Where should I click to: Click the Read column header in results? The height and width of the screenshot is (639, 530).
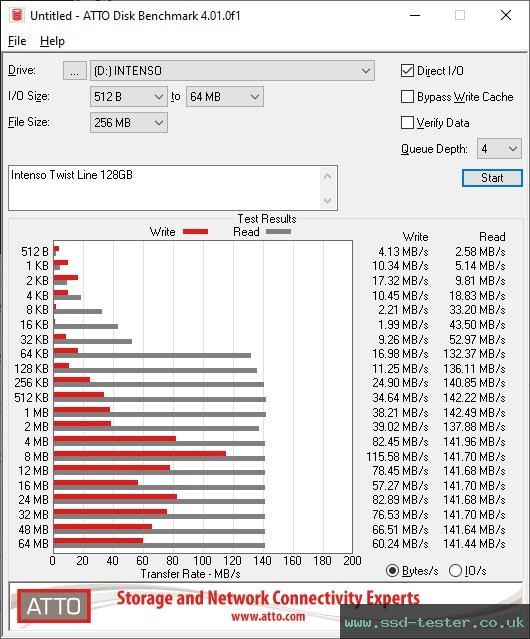(492, 237)
